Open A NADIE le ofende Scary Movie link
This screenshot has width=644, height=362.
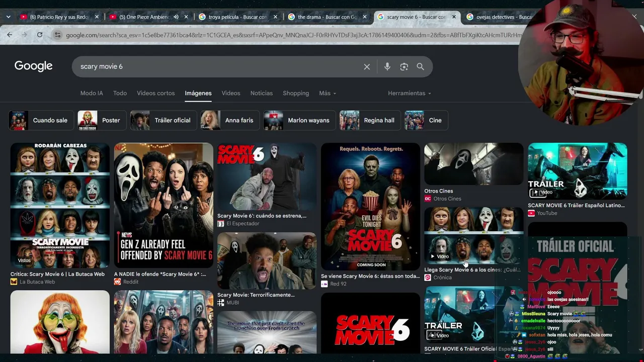coord(160,275)
